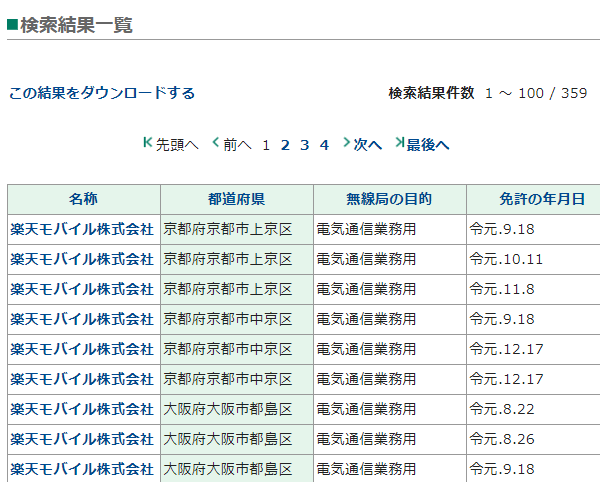Screen dimensions: 600x482
Task: Click the 免許の年月日 column header
Action: [533, 199]
